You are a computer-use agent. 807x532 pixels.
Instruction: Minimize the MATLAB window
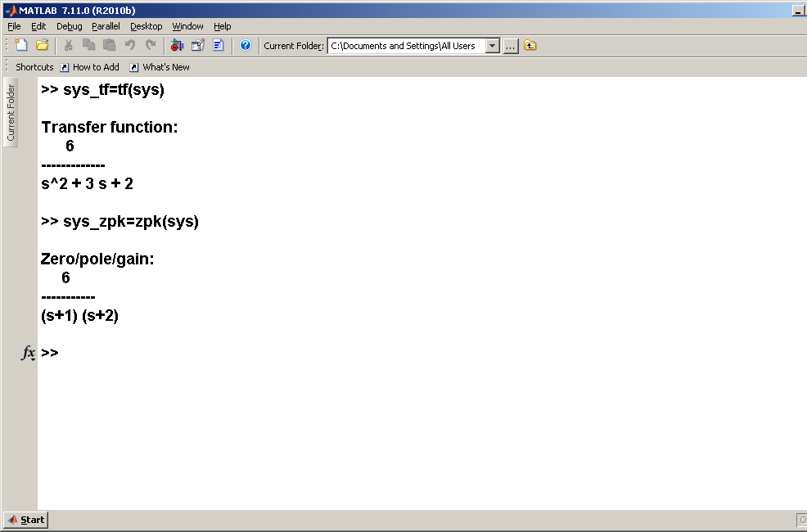click(798, 11)
